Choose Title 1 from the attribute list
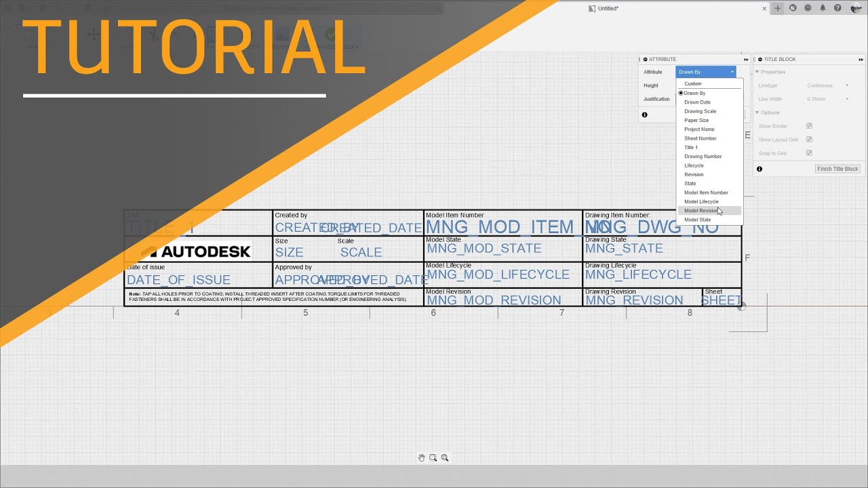This screenshot has height=488, width=868. (x=709, y=147)
